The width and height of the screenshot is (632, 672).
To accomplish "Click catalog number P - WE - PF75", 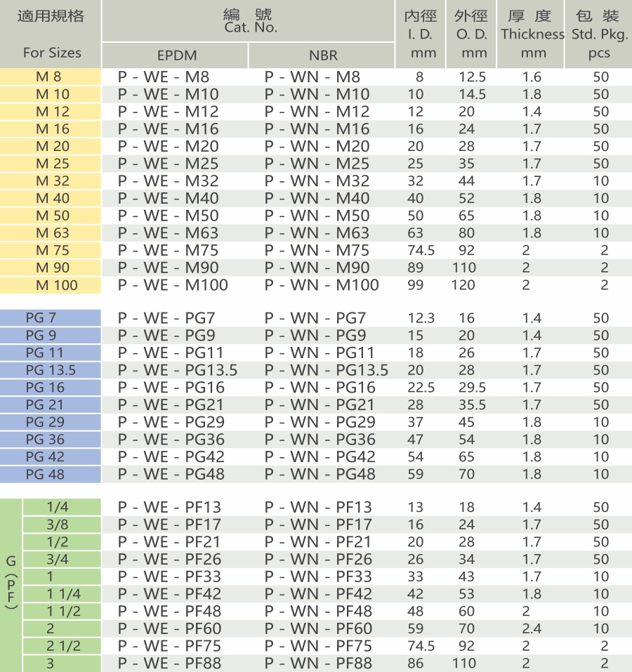I will tap(169, 646).
